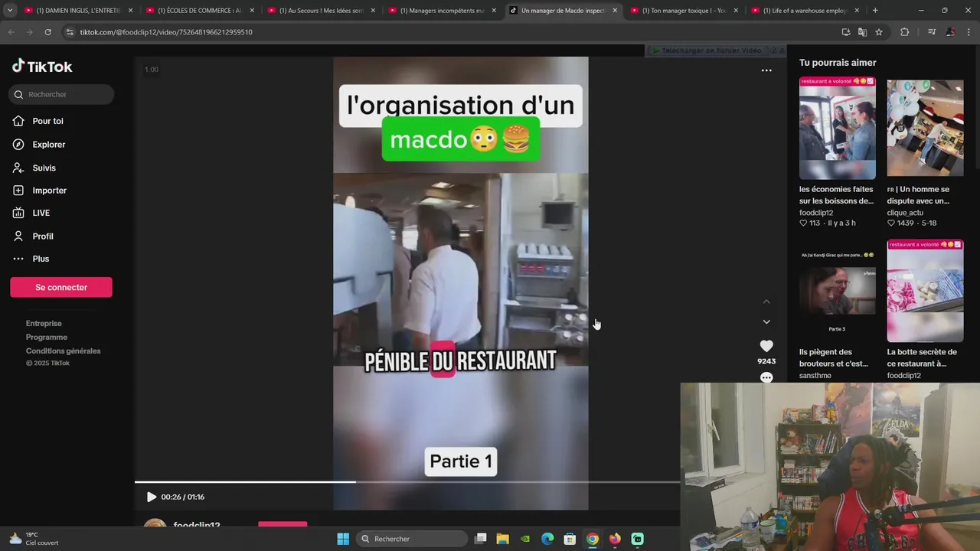
Task: Open the Importer upload page
Action: [x=40, y=191]
